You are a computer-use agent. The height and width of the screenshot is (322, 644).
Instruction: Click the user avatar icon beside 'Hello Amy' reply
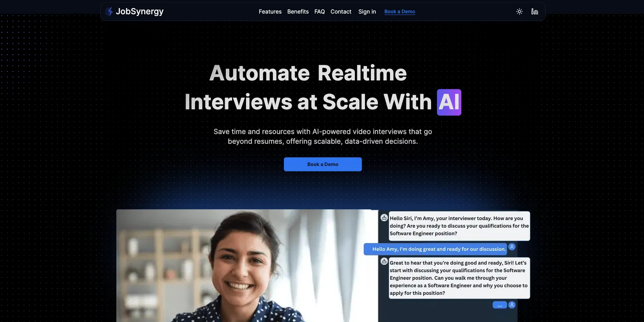coord(512,247)
